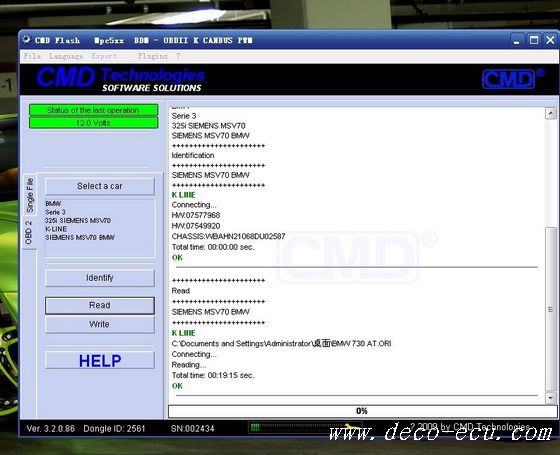Switch to the OBD 2 tab
The height and width of the screenshot is (455, 560).
[x=29, y=232]
